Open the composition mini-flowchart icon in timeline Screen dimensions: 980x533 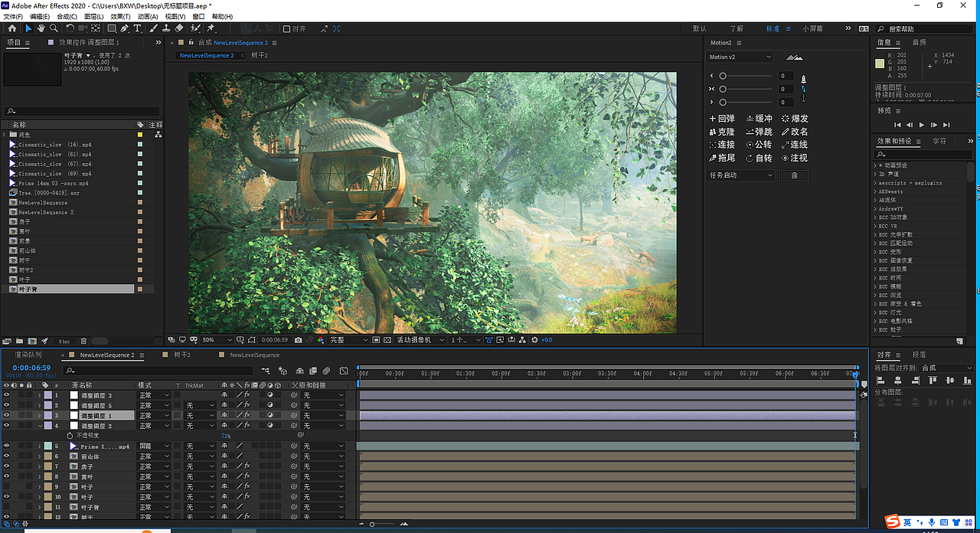point(266,371)
